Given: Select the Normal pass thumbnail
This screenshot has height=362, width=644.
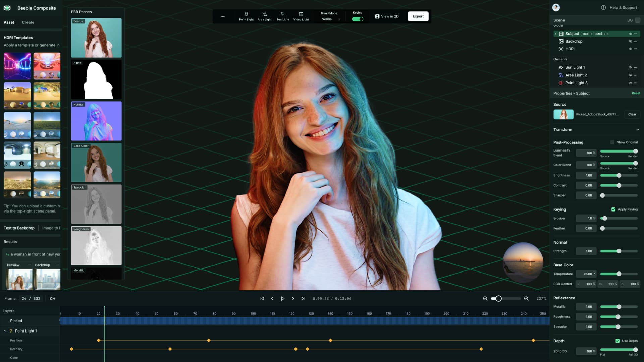Looking at the screenshot, I should point(96,121).
